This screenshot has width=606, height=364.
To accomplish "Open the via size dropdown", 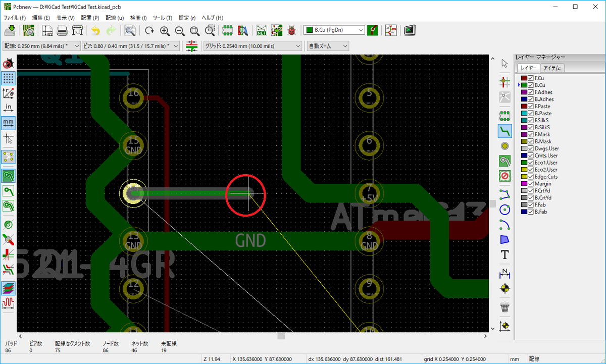I will pyautogui.click(x=130, y=46).
